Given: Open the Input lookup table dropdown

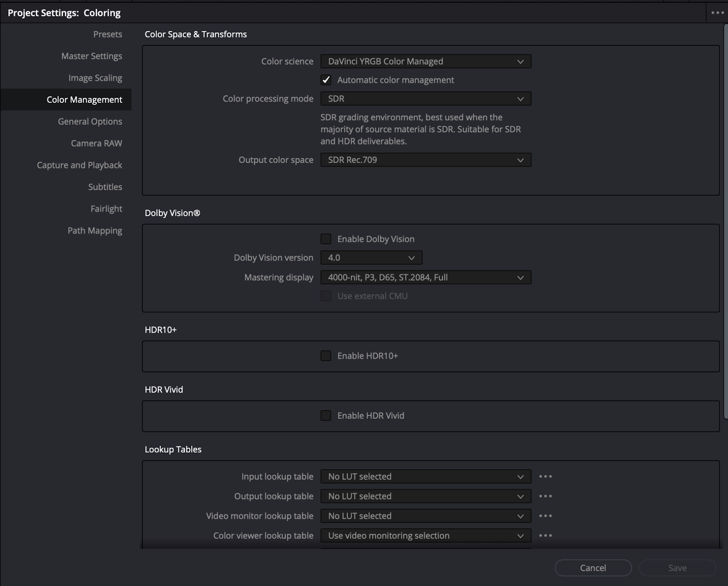Looking at the screenshot, I should click(x=426, y=477).
